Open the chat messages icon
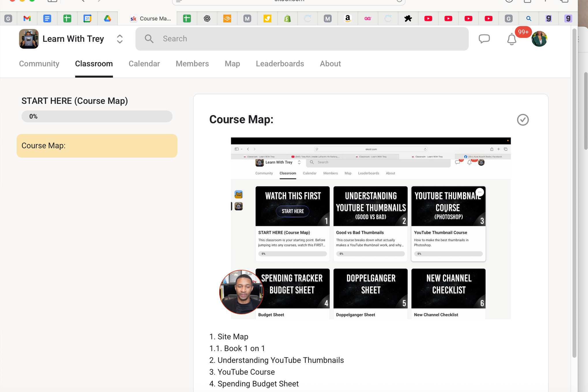The width and height of the screenshot is (588, 392). pos(484,39)
